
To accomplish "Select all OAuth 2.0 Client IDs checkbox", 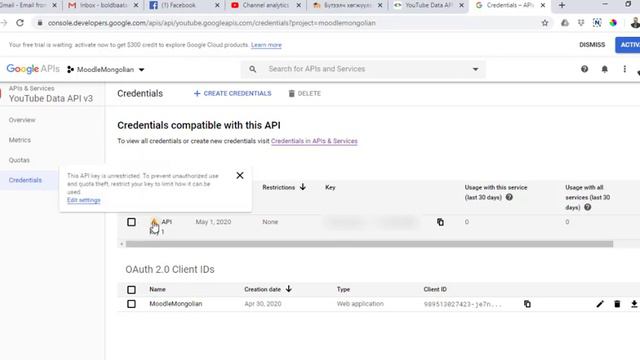I will (131, 290).
